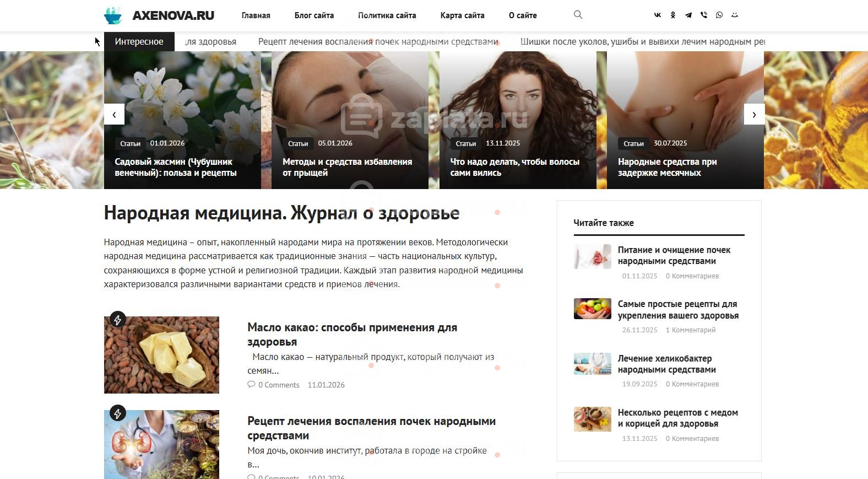Click the AXENOVA.RU mortar logo icon
The image size is (868, 479).
[x=113, y=15]
